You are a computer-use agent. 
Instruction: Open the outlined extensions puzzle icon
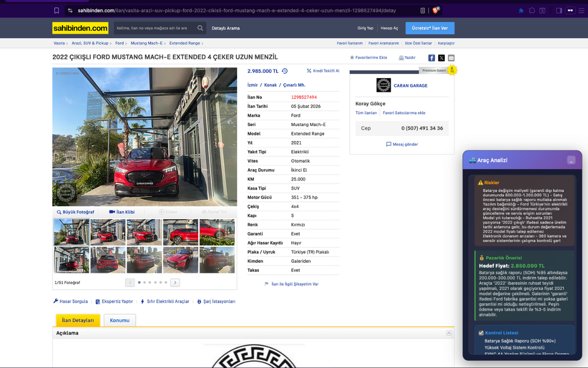click(x=532, y=11)
